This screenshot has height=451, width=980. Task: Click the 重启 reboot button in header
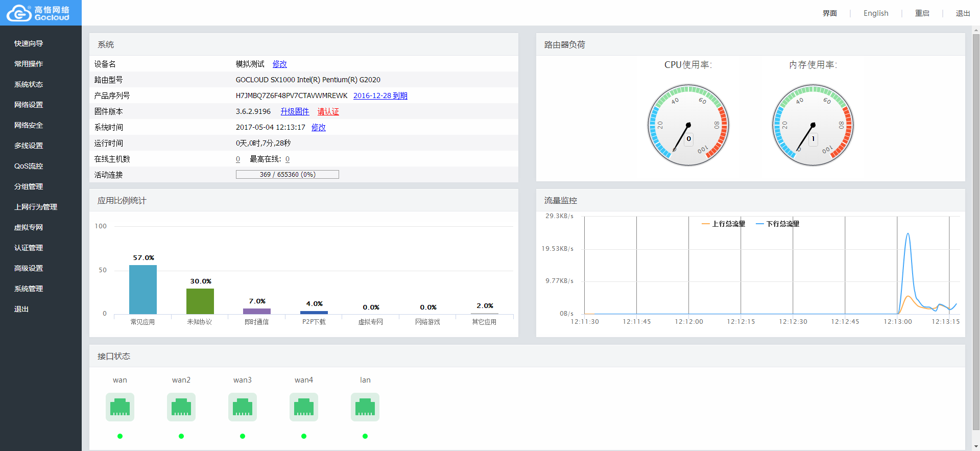922,13
